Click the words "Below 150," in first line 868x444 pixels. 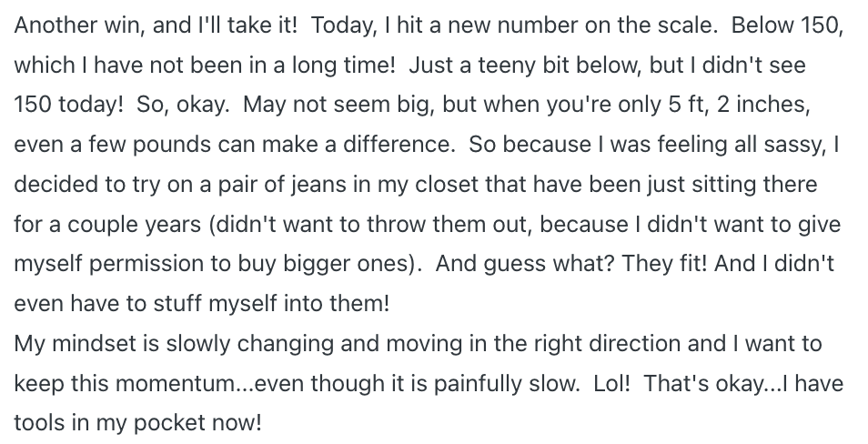[x=787, y=25]
